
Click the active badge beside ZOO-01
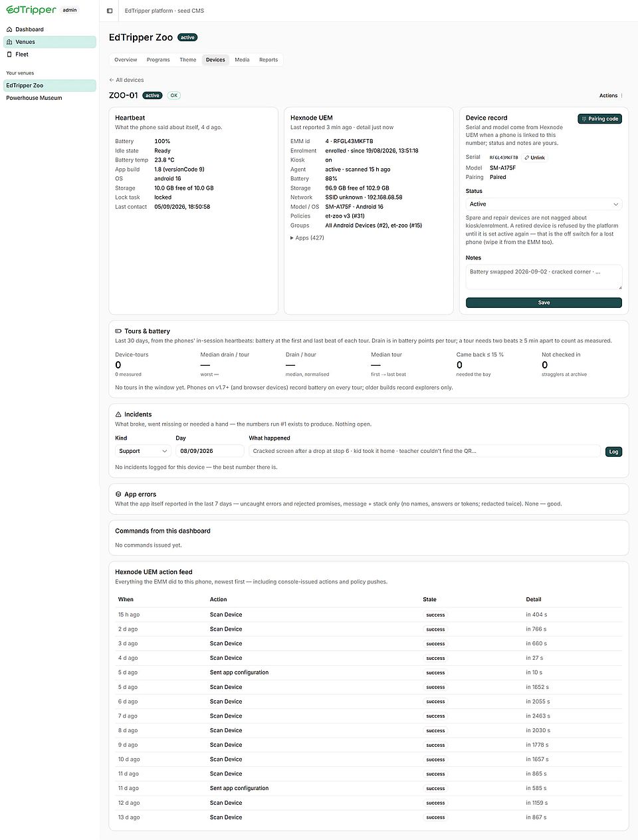point(153,96)
